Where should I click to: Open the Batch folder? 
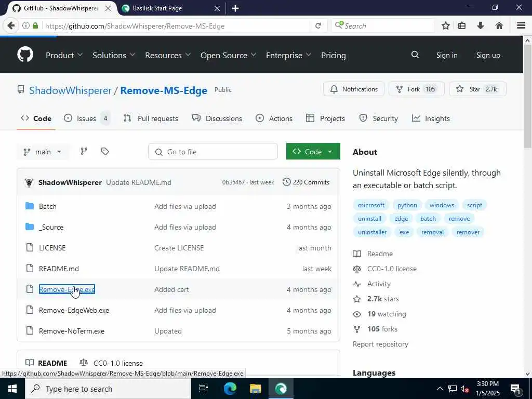point(47,206)
